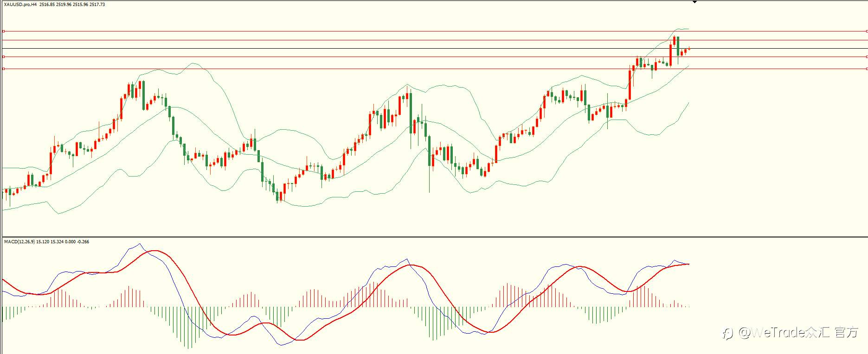Select the highest red horizontal line
Image resolution: width=868 pixels, height=354 pixels.
point(435,31)
